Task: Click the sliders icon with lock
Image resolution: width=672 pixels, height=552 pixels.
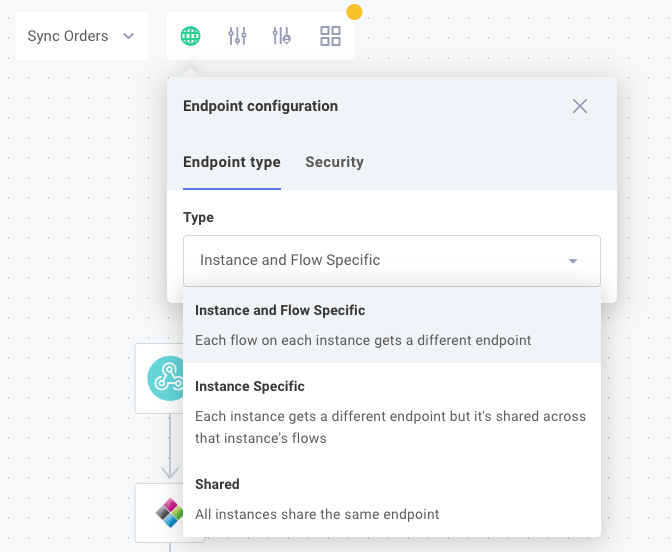Action: 282,36
